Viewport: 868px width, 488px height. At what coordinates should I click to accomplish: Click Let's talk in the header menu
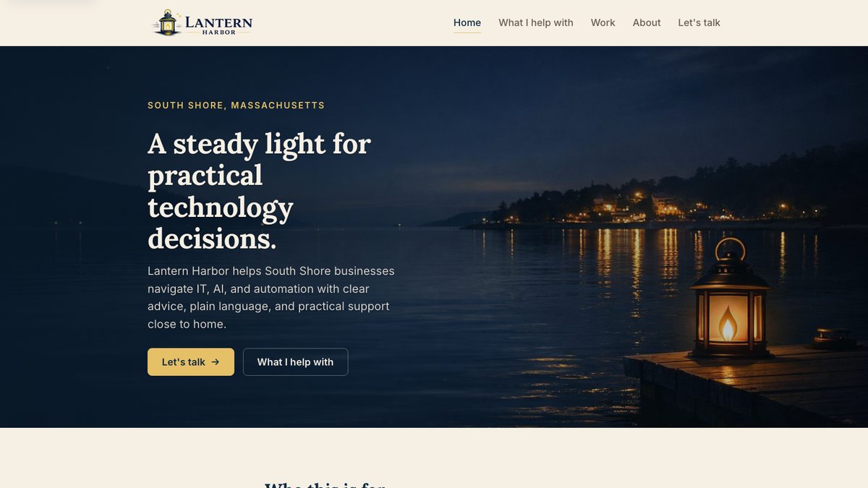pos(699,22)
